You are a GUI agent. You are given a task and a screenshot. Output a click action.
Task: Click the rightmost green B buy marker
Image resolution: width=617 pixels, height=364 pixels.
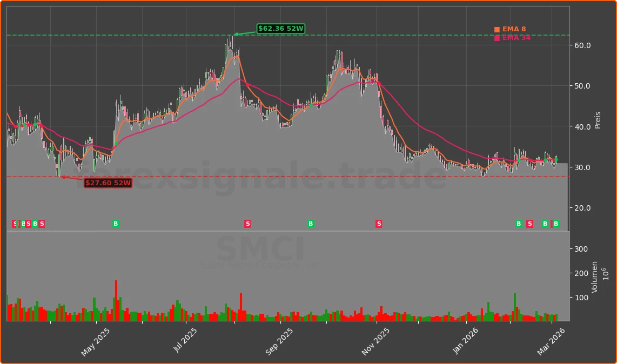tap(556, 223)
